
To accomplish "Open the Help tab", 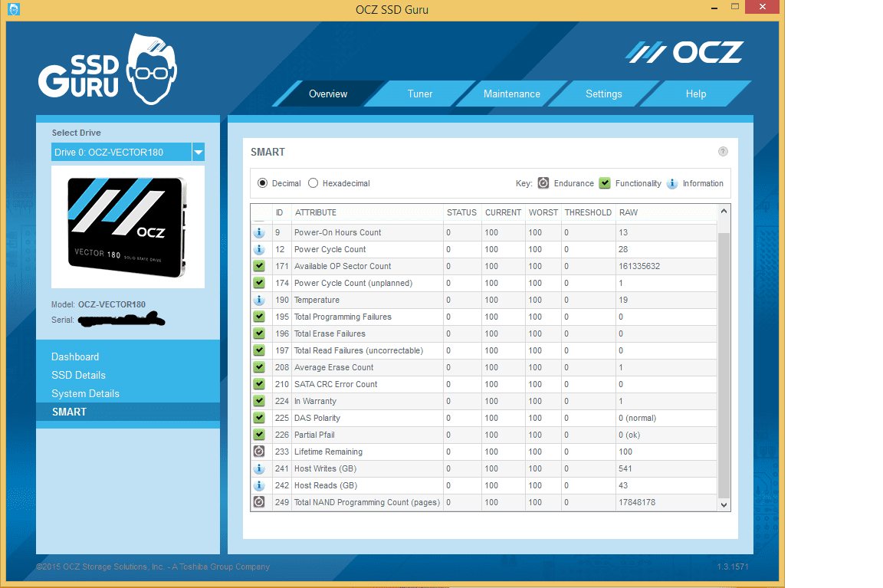I will coord(696,94).
